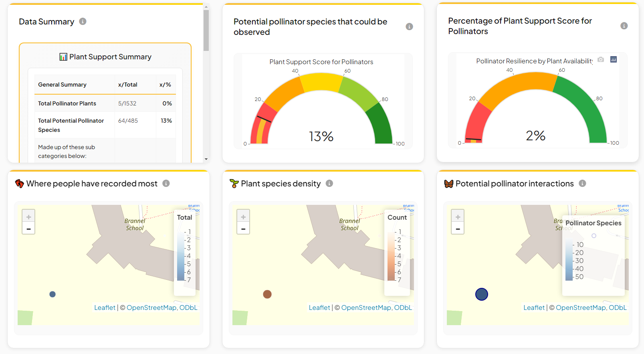This screenshot has height=354, width=644.
Task: Click the Data Summary scrollbar down arrow
Action: [x=206, y=159]
